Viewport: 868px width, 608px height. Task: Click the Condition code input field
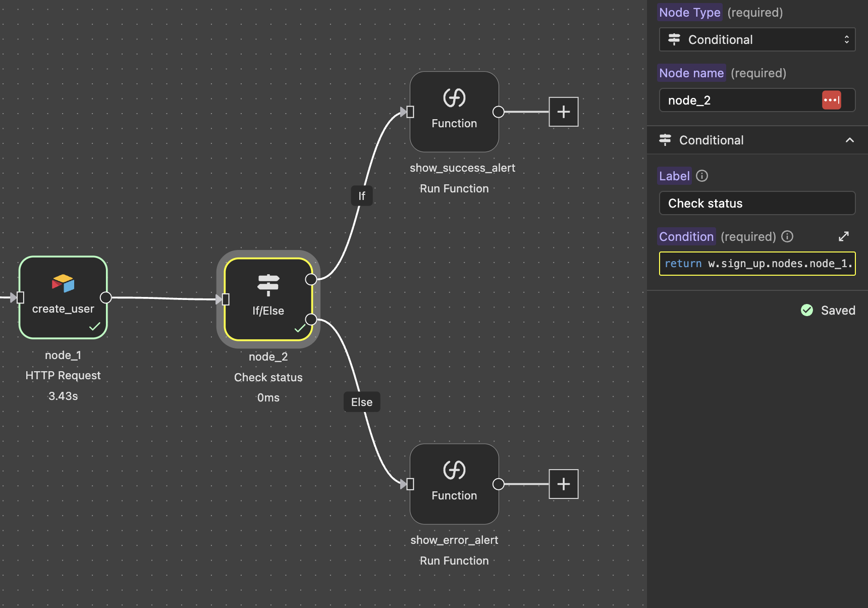point(757,264)
